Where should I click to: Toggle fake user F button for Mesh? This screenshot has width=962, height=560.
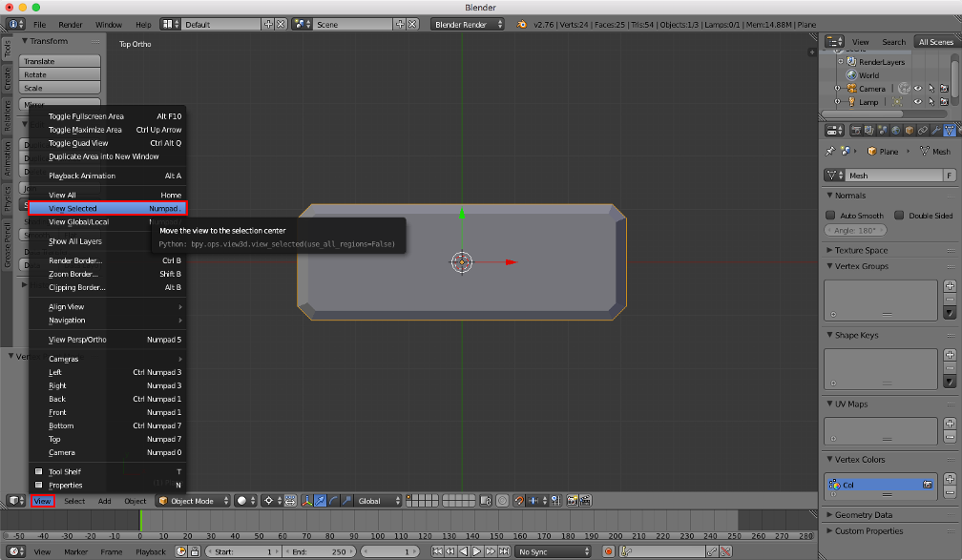point(949,176)
